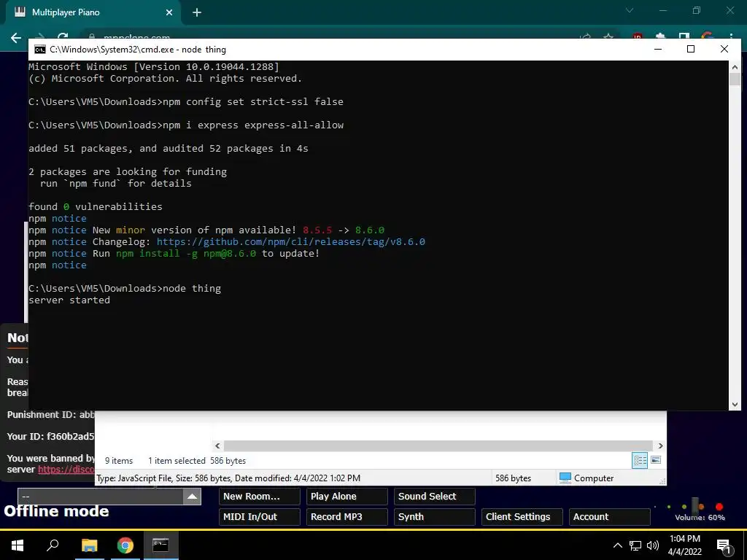Open MIDI In/Out settings
The width and height of the screenshot is (747, 560).
tap(260, 517)
